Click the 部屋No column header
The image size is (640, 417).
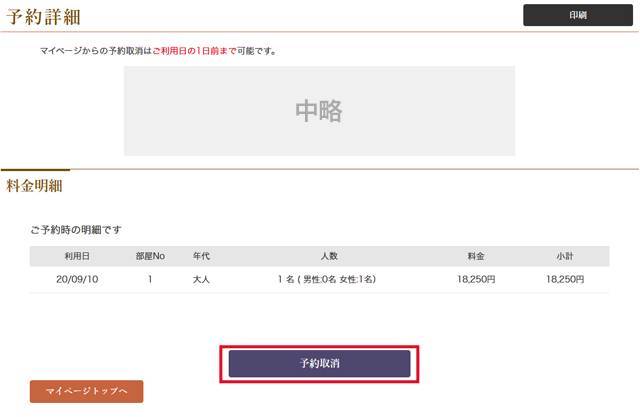150,256
